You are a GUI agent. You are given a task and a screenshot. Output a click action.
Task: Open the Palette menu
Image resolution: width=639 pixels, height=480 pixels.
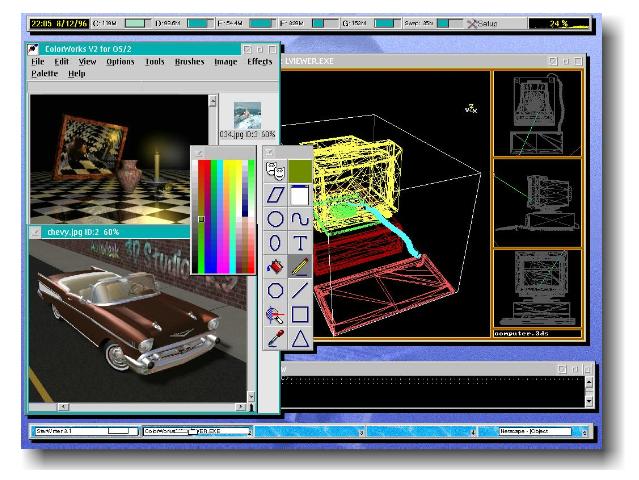[x=43, y=74]
